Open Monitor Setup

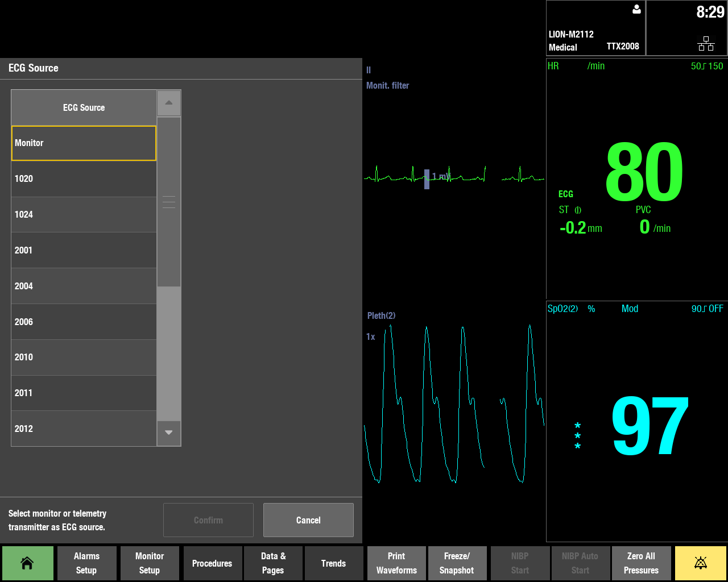click(x=149, y=563)
